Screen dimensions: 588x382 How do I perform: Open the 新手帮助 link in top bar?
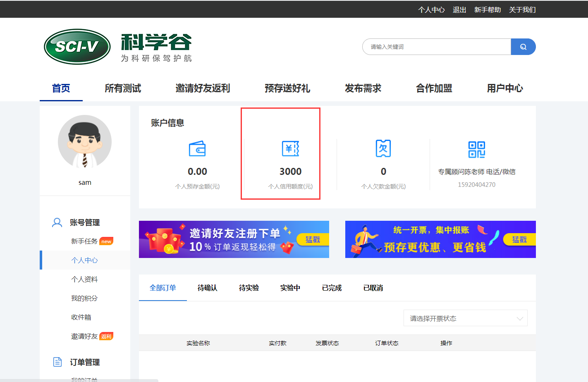point(487,10)
